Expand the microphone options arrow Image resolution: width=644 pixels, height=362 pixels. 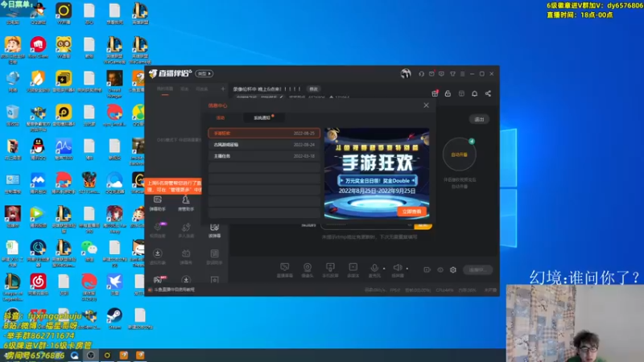click(x=384, y=269)
